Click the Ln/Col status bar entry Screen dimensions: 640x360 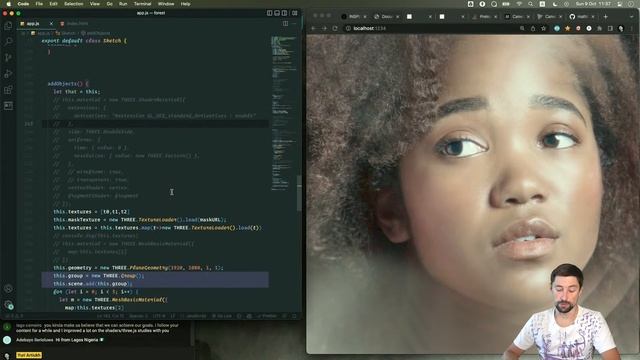[110, 316]
